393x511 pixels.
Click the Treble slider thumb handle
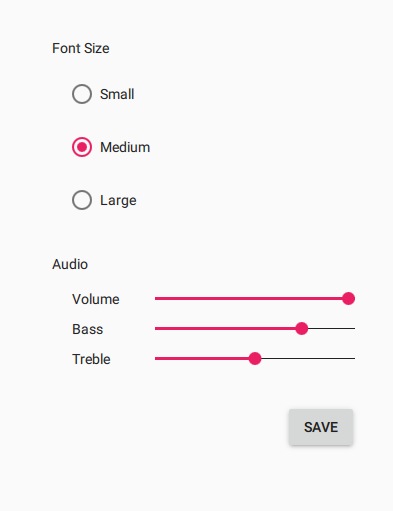tap(255, 358)
